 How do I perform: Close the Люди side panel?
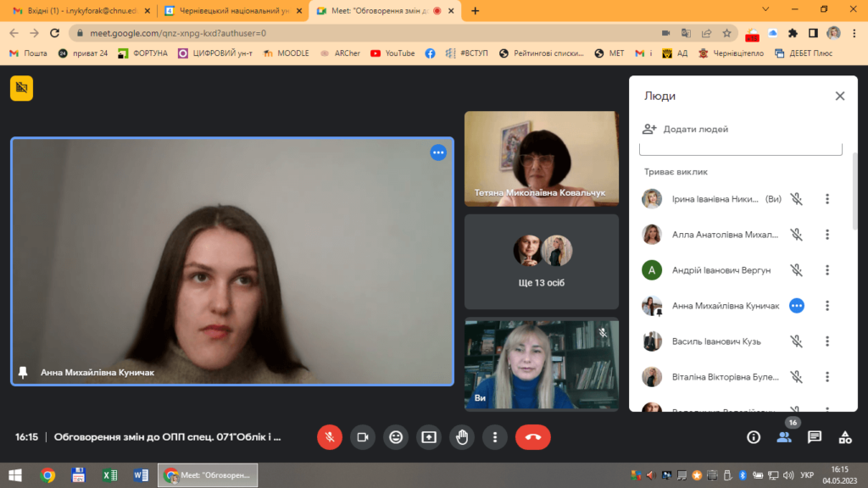pos(840,96)
